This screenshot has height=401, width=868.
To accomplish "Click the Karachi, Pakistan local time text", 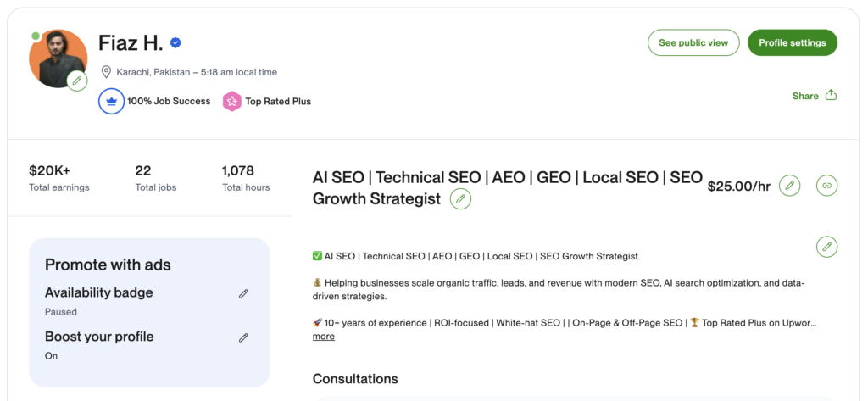I will tap(197, 72).
